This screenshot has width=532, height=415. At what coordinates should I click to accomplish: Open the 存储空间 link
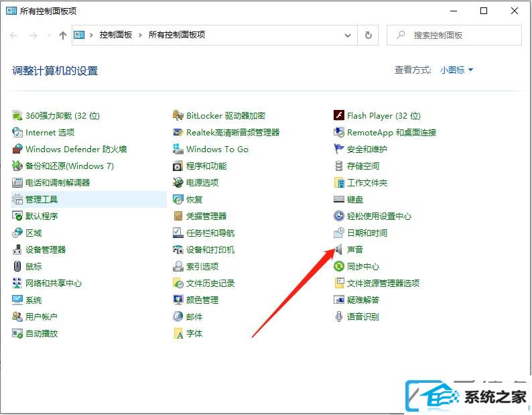pyautogui.click(x=363, y=166)
